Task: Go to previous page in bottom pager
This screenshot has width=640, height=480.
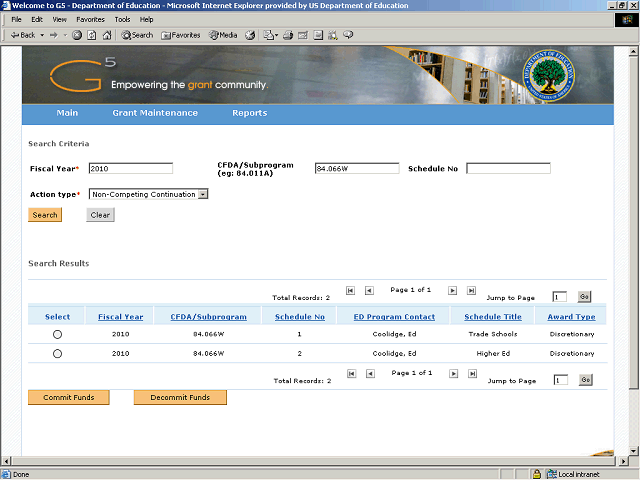Action: pyautogui.click(x=370, y=374)
